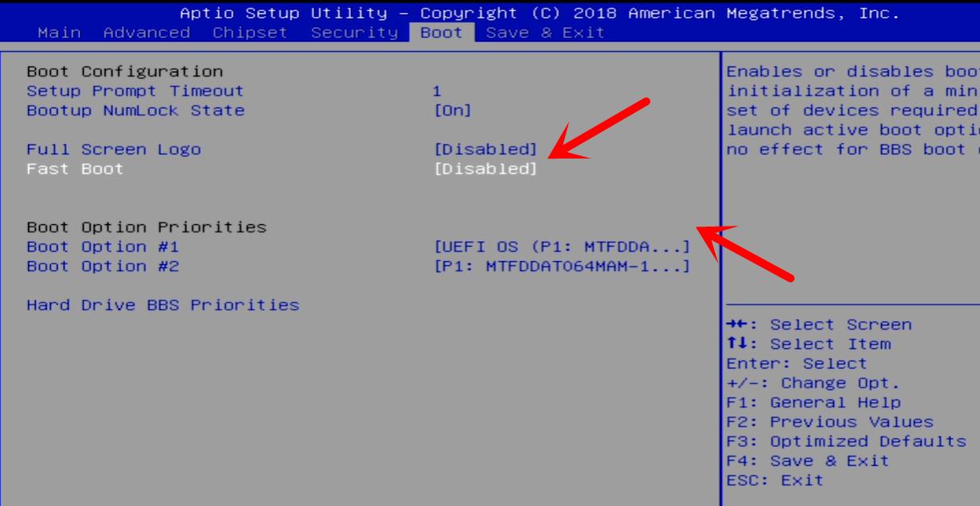980x506 pixels.
Task: Click the Select Item key hint
Action: coord(808,344)
